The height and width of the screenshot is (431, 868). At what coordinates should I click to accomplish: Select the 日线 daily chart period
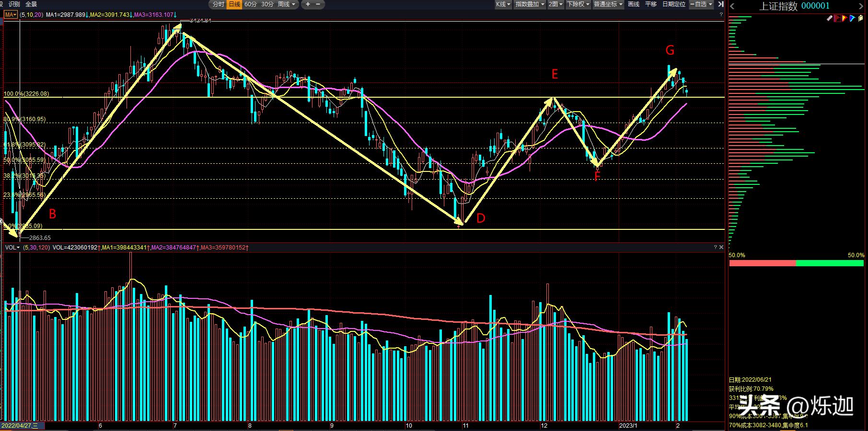(234, 4)
